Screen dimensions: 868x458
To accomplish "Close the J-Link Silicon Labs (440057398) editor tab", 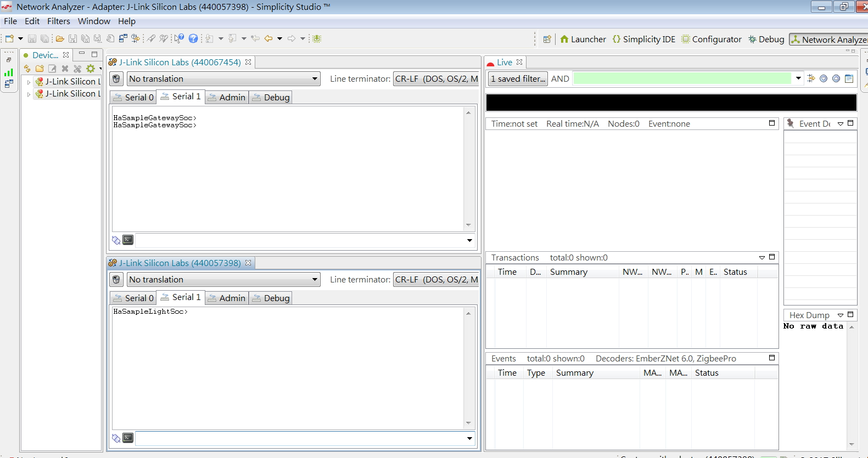I will click(x=248, y=263).
